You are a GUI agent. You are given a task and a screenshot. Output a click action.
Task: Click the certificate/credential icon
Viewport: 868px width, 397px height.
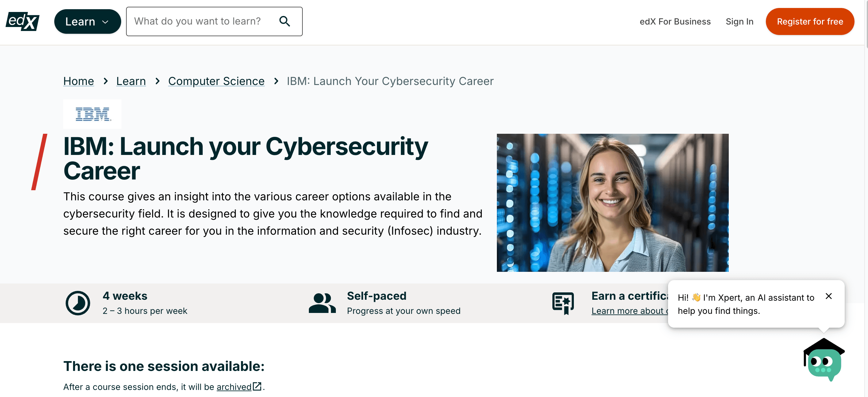(x=563, y=303)
